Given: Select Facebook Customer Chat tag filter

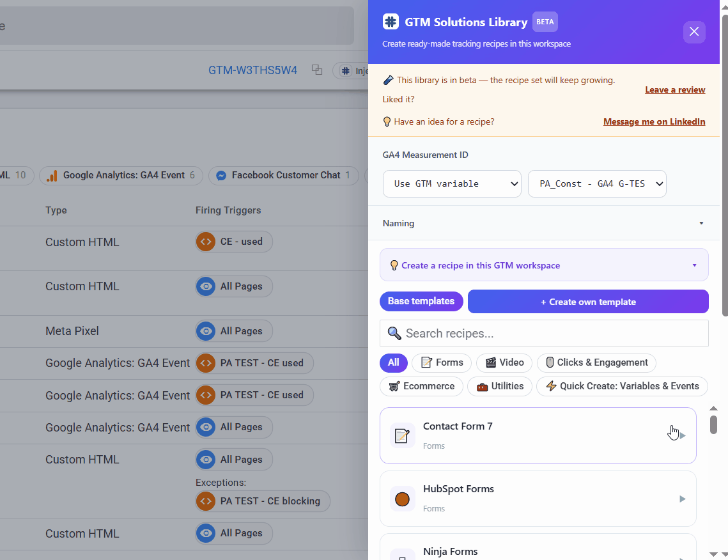Looking at the screenshot, I should (284, 176).
